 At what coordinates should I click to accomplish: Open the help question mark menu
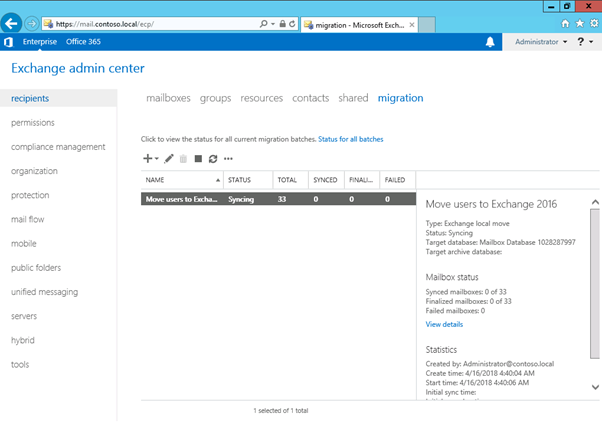580,41
